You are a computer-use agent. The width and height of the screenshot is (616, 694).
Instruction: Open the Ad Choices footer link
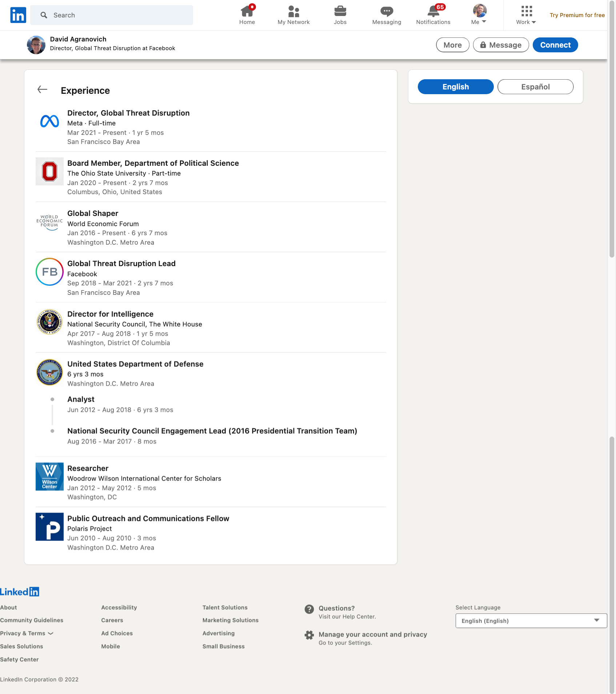point(117,633)
